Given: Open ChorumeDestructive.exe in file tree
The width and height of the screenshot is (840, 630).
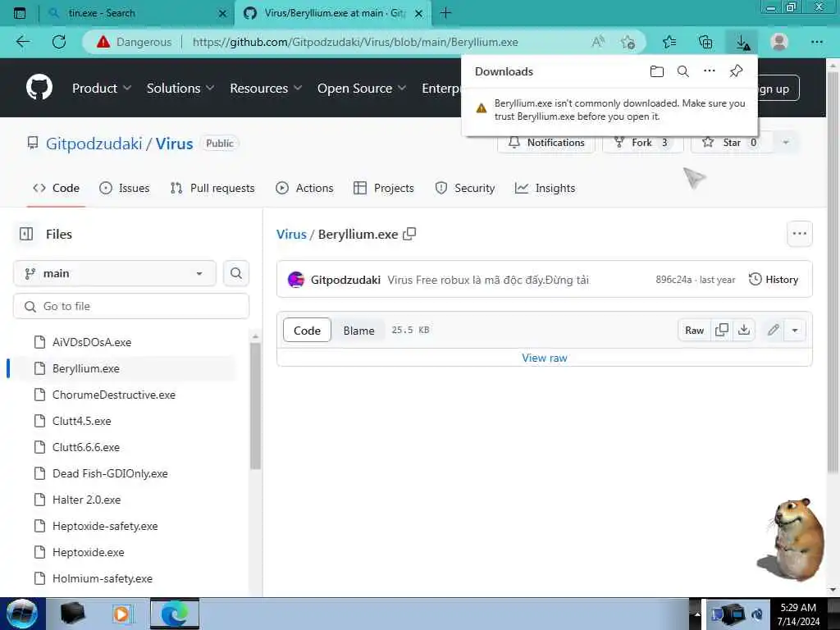Looking at the screenshot, I should [x=113, y=395].
